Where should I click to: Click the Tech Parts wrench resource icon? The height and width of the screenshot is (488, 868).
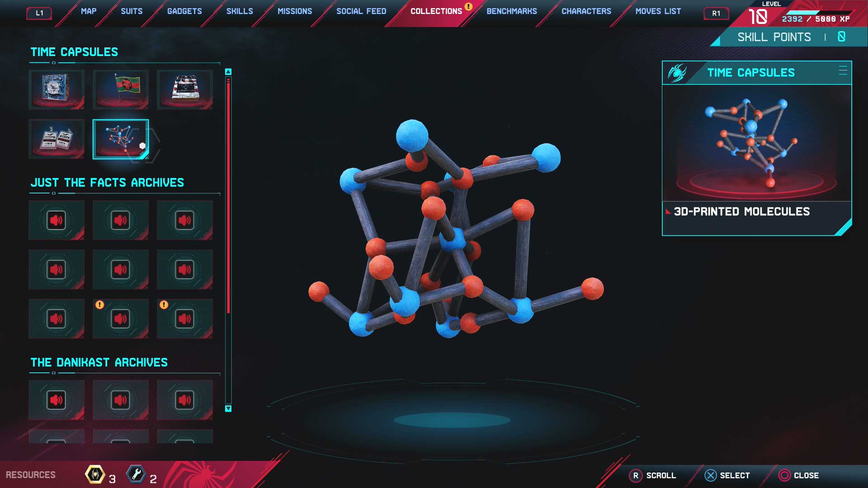(x=136, y=474)
